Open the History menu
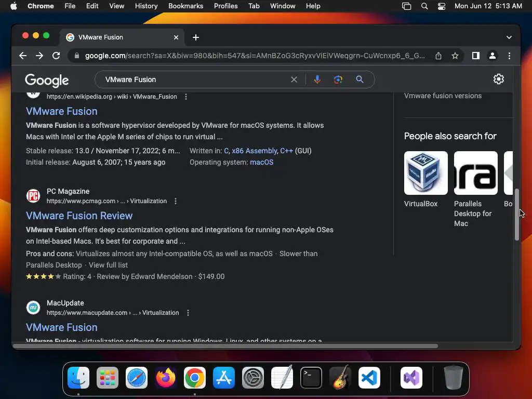This screenshot has height=399, width=532. (146, 6)
